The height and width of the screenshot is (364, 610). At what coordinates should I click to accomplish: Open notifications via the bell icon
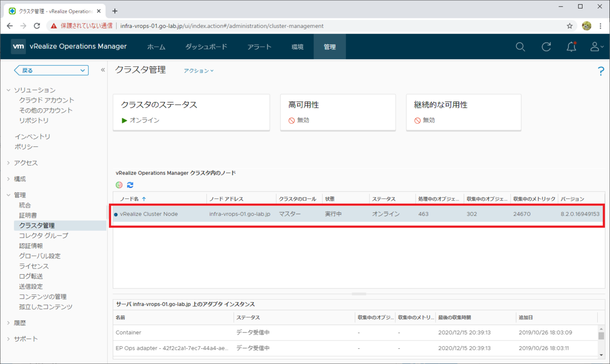click(x=571, y=46)
